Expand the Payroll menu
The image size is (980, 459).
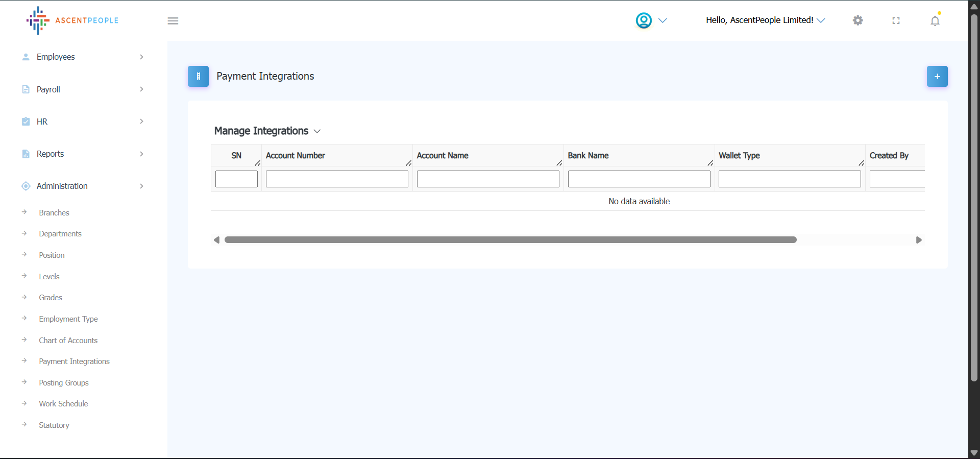48,89
